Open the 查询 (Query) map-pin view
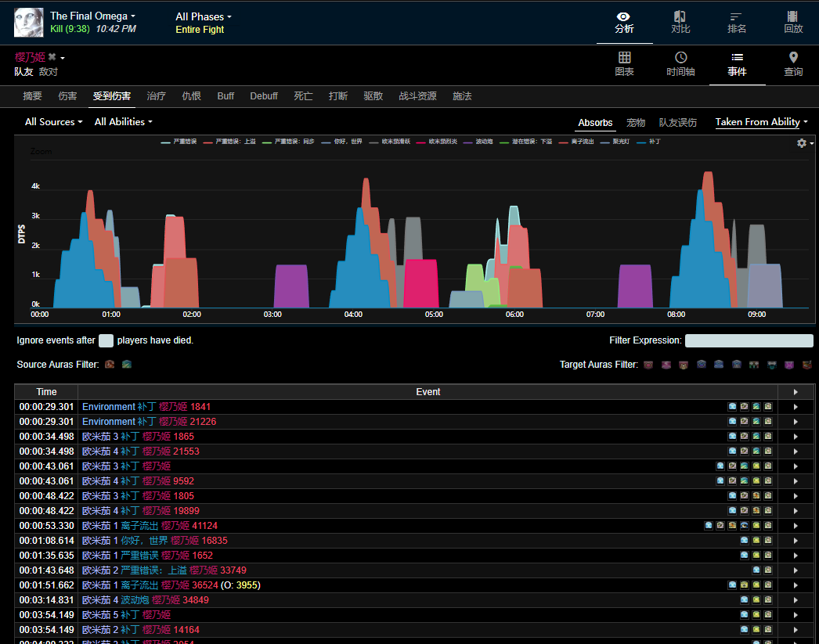The width and height of the screenshot is (819, 644). [792, 64]
